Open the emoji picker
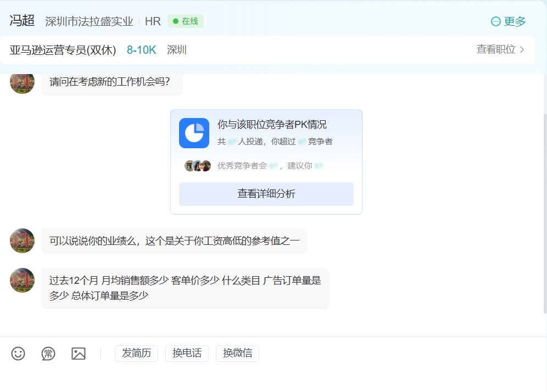The width and height of the screenshot is (547, 392). (x=18, y=354)
